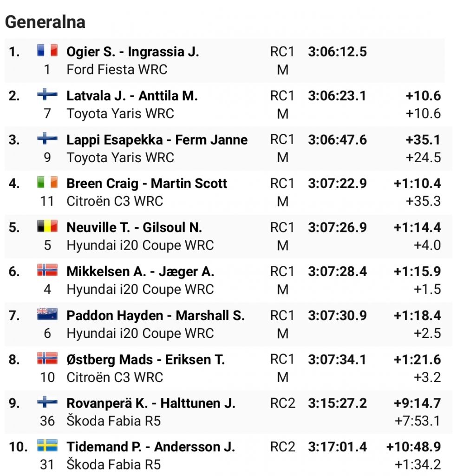The width and height of the screenshot is (457, 476).
Task: Click the Irish flag next to Breen Craig
Action: click(47, 182)
